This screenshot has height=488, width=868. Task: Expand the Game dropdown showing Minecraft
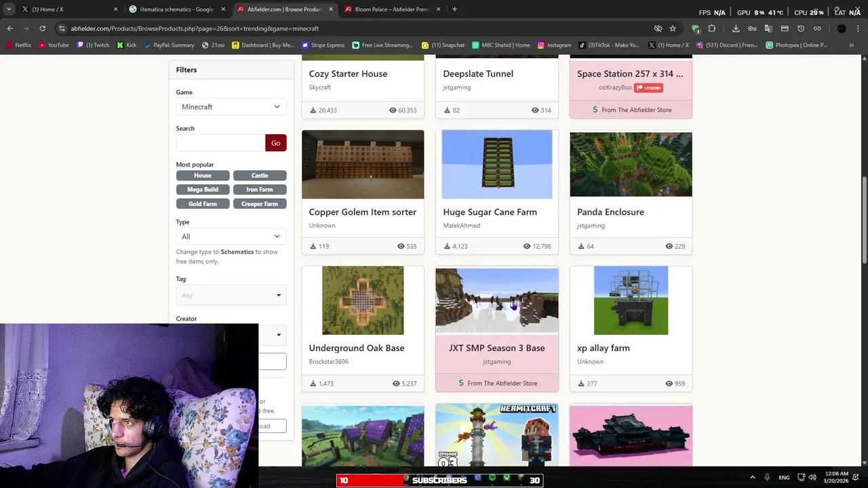[231, 106]
